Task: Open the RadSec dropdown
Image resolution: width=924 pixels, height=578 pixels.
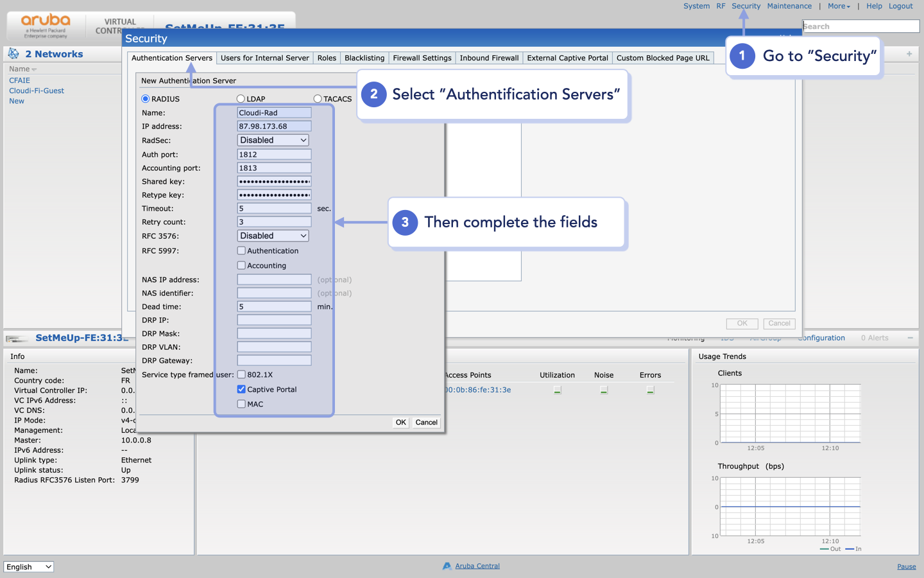Action: (x=273, y=139)
